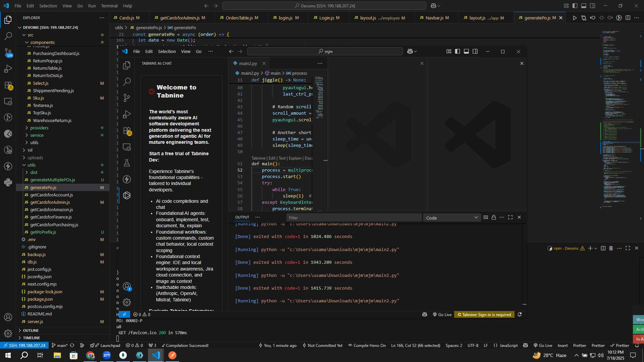644x362 pixels.
Task: Open Accounts icon in Devoms activity bar
Action: tap(8, 317)
